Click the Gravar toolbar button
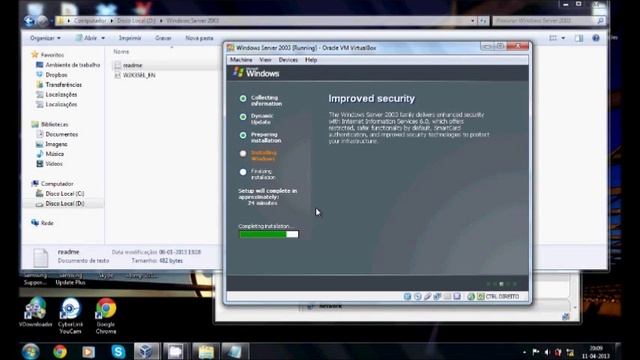Screen dimensions: 640x360 click(163, 38)
